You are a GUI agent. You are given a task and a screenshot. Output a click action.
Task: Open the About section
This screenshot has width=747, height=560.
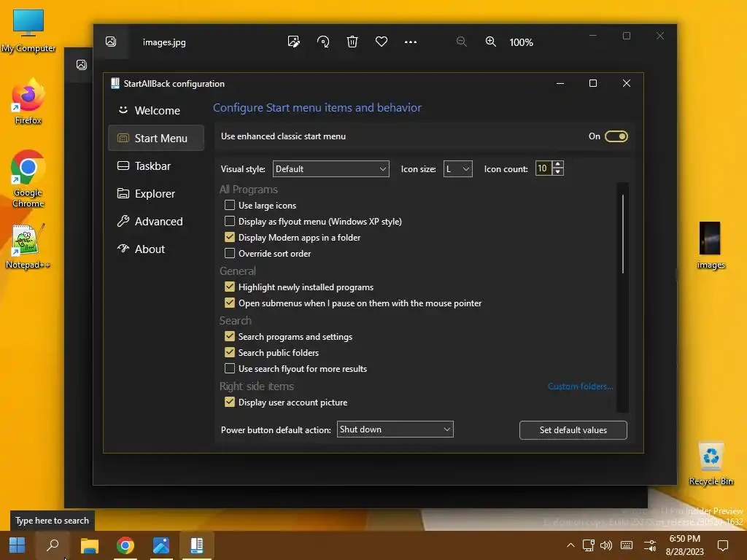click(x=156, y=249)
